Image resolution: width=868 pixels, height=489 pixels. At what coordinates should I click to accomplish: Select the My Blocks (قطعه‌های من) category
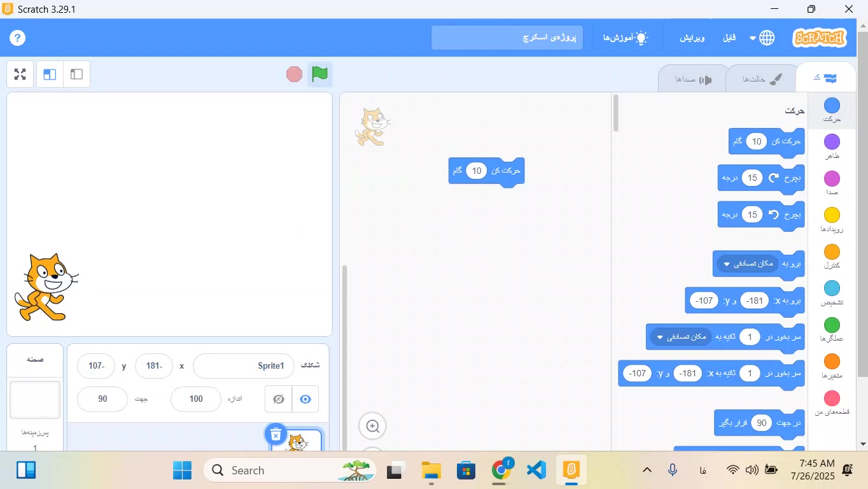(832, 402)
